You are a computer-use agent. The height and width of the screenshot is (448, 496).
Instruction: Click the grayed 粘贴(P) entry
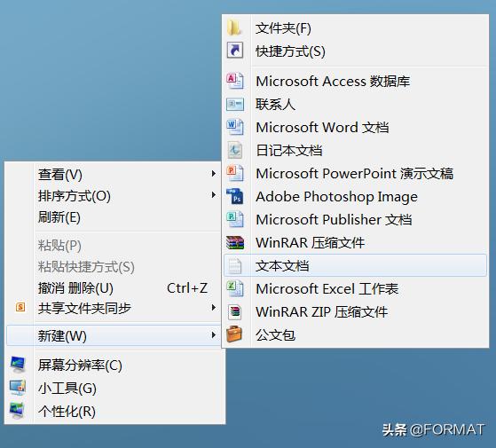(114, 246)
